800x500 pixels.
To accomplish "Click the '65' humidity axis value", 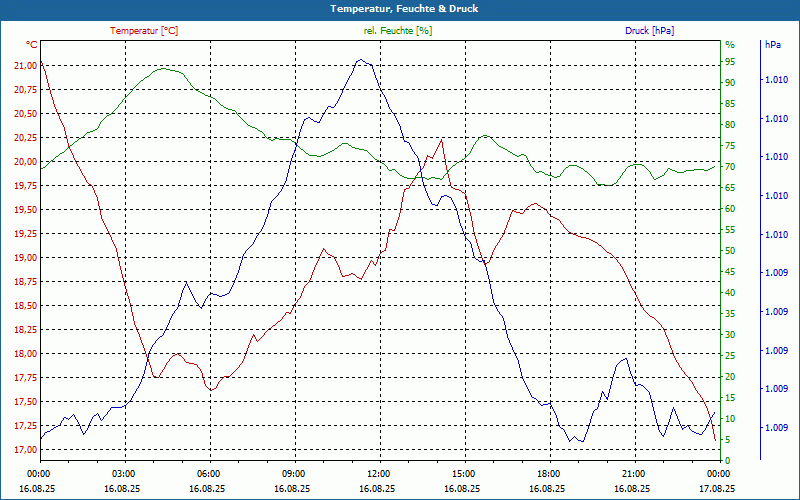I will click(x=730, y=188).
